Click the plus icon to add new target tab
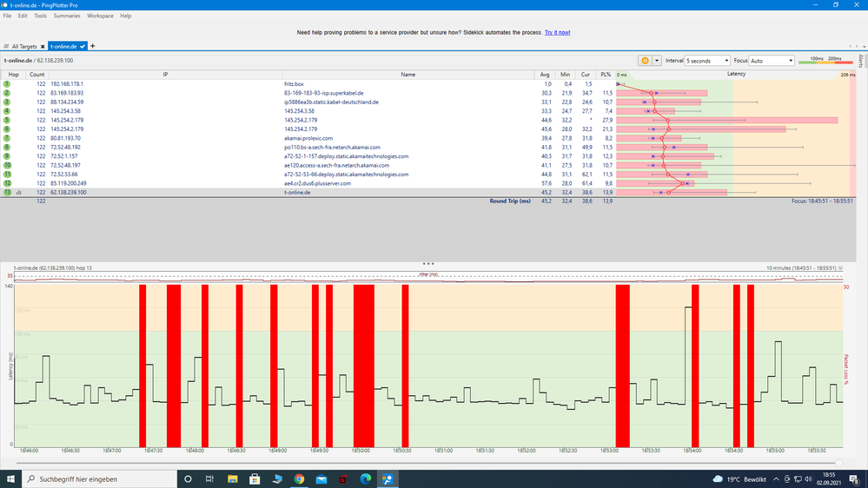Viewport: 868px width, 488px height. tap(93, 46)
